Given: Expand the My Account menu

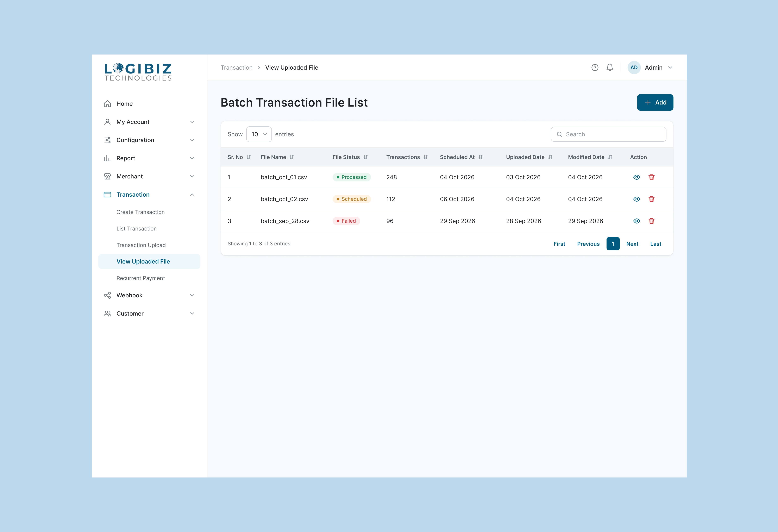Looking at the screenshot, I should point(149,122).
